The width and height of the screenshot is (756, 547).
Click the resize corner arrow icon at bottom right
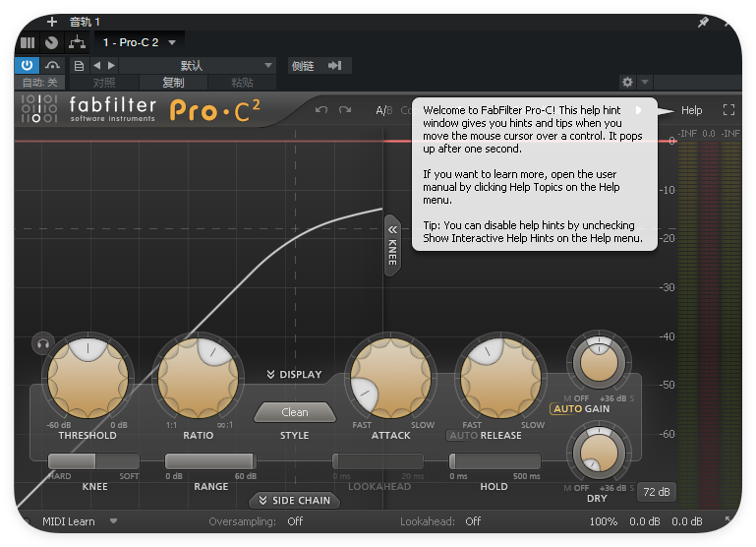[x=728, y=519]
